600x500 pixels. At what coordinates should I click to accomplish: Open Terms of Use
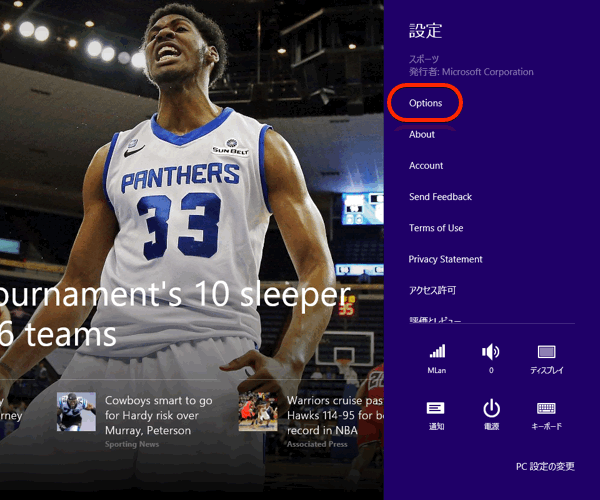point(436,228)
